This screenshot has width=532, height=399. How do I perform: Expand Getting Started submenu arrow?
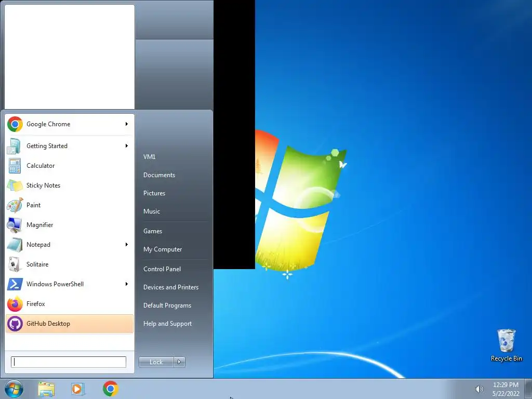click(x=127, y=146)
